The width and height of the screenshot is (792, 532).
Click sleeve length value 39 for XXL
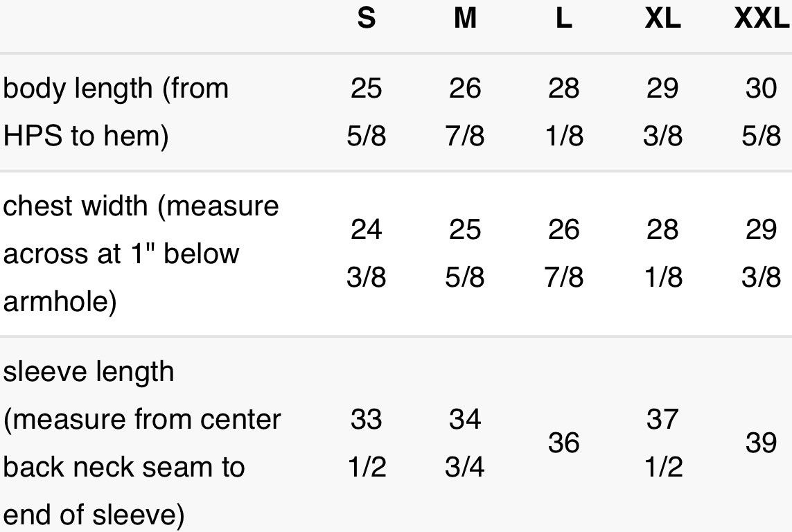[762, 443]
